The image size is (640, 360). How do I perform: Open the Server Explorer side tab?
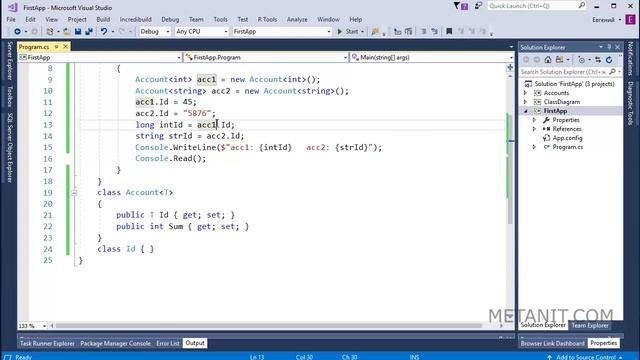(x=10, y=61)
